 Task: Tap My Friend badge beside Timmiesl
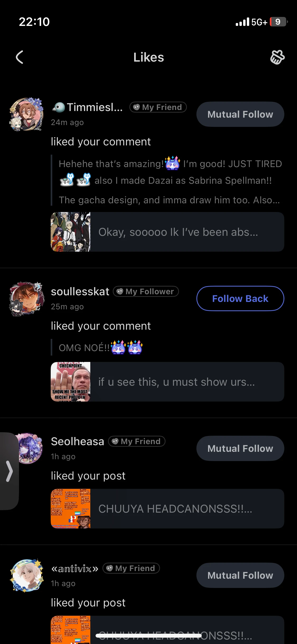tap(158, 107)
